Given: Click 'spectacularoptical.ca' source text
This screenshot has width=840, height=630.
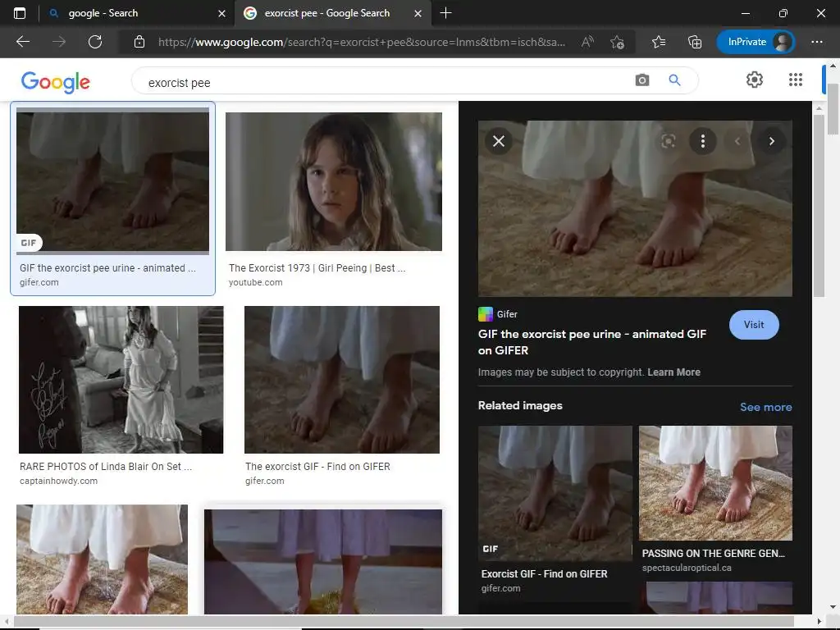Looking at the screenshot, I should pos(687,568).
